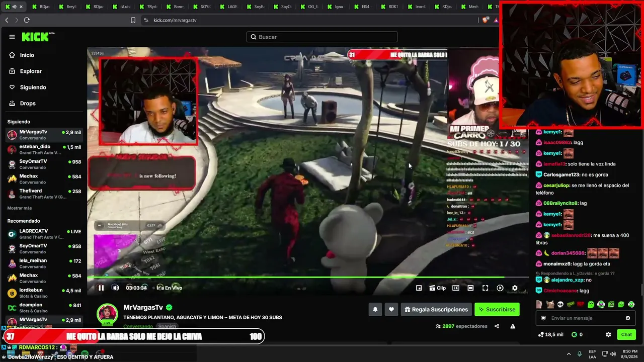Open the hamburger sidebar menu

click(x=12, y=37)
